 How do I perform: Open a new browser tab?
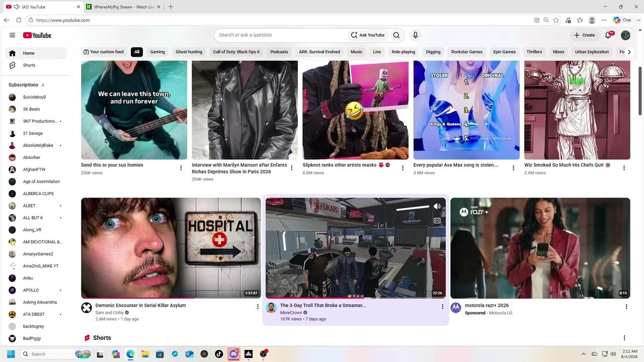click(x=171, y=7)
